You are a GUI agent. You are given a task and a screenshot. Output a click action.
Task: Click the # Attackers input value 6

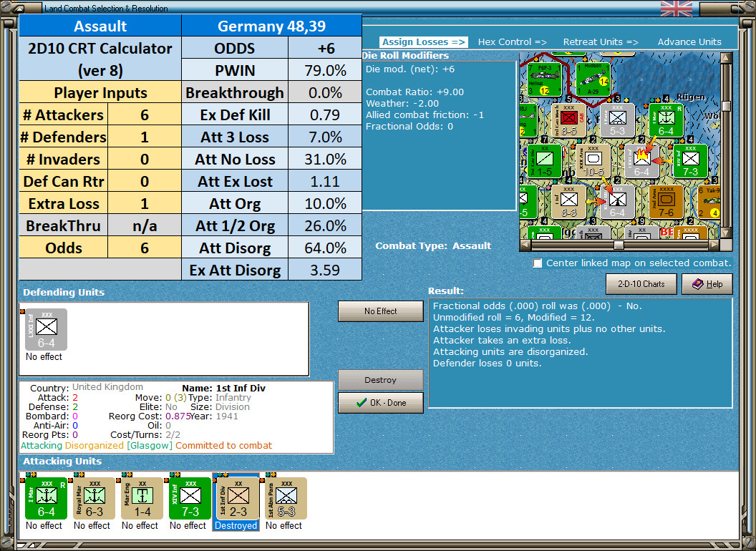[144, 114]
